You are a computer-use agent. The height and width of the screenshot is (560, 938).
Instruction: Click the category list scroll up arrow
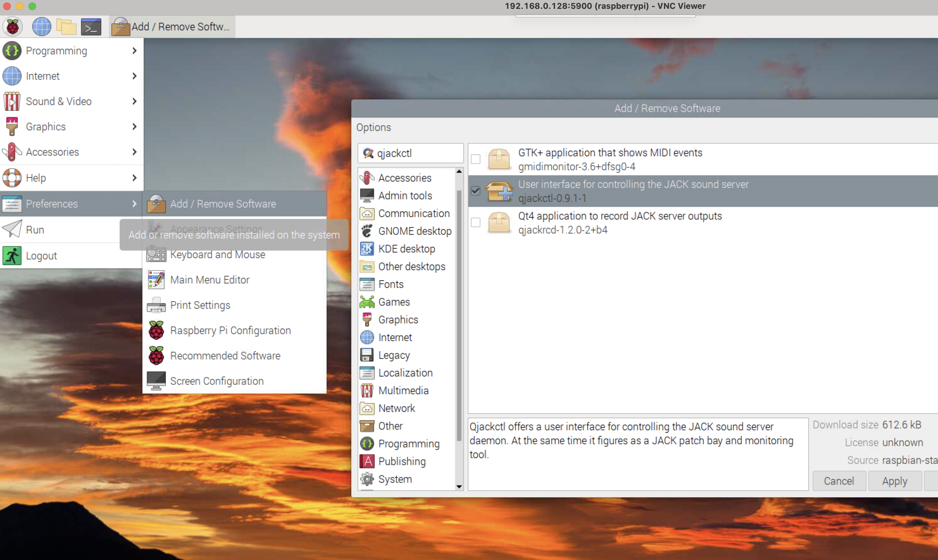pos(459,172)
